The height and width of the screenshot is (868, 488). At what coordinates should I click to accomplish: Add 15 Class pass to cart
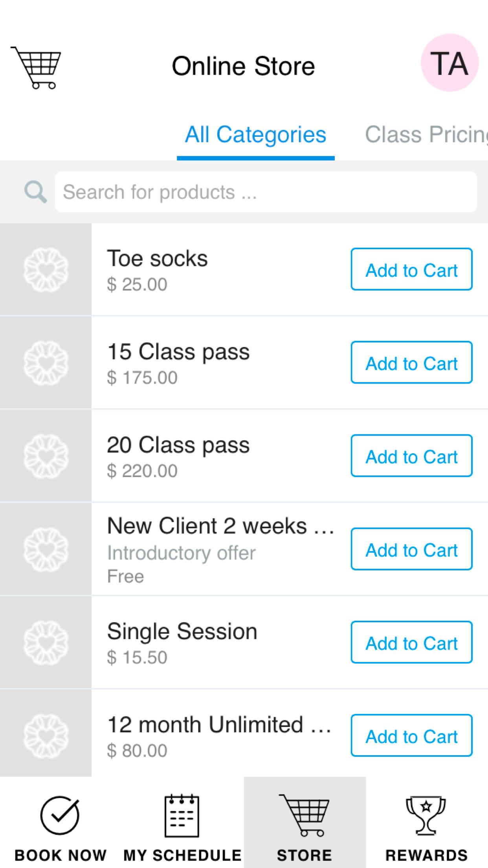pyautogui.click(x=411, y=362)
